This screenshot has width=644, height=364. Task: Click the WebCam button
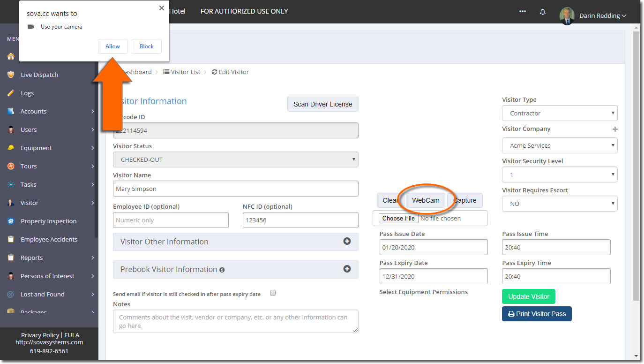pyautogui.click(x=426, y=200)
